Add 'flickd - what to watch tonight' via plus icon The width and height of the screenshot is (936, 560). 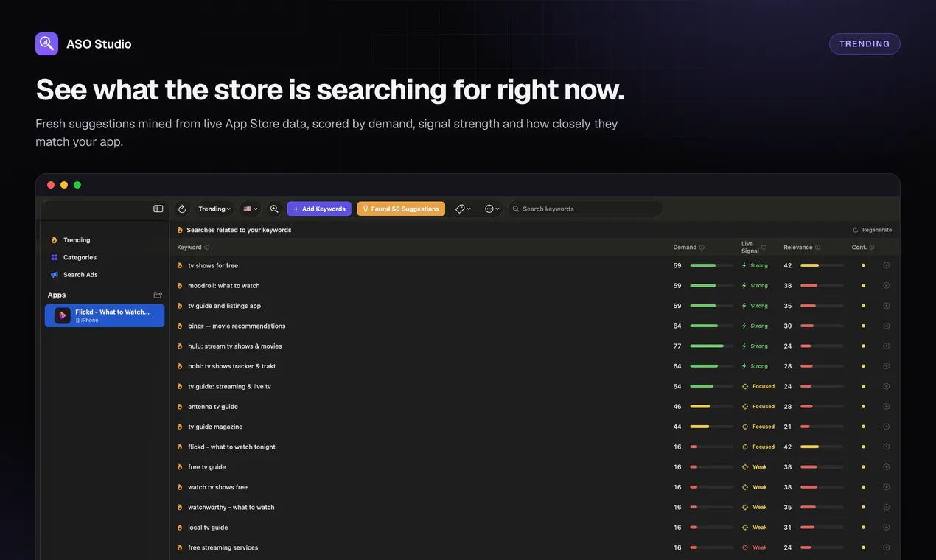click(x=887, y=447)
